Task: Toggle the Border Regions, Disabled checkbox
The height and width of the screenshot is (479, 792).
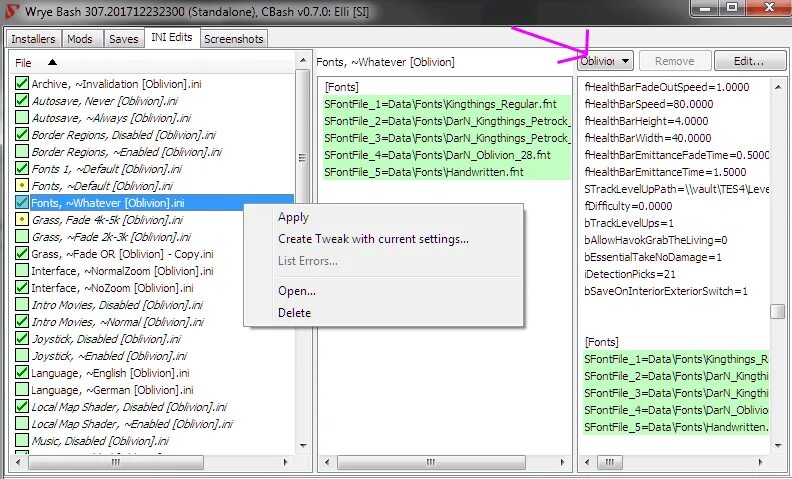Action: tap(22, 134)
